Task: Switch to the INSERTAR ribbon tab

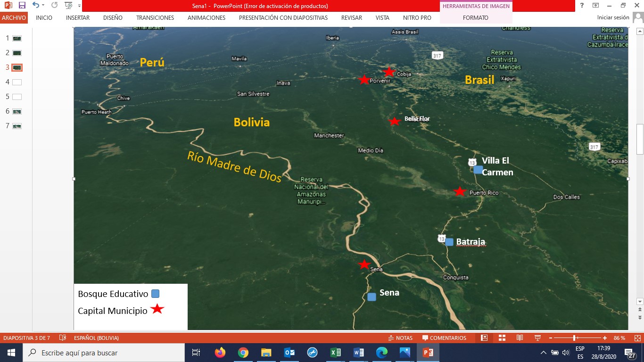Action: [78, 18]
